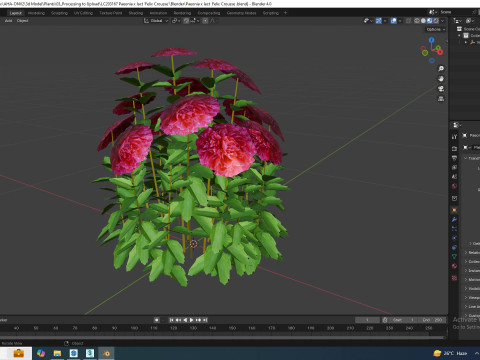Image resolution: width=480 pixels, height=360 pixels.
Task: Open the Geometry Nodes workspace tab
Action: [x=242, y=13]
